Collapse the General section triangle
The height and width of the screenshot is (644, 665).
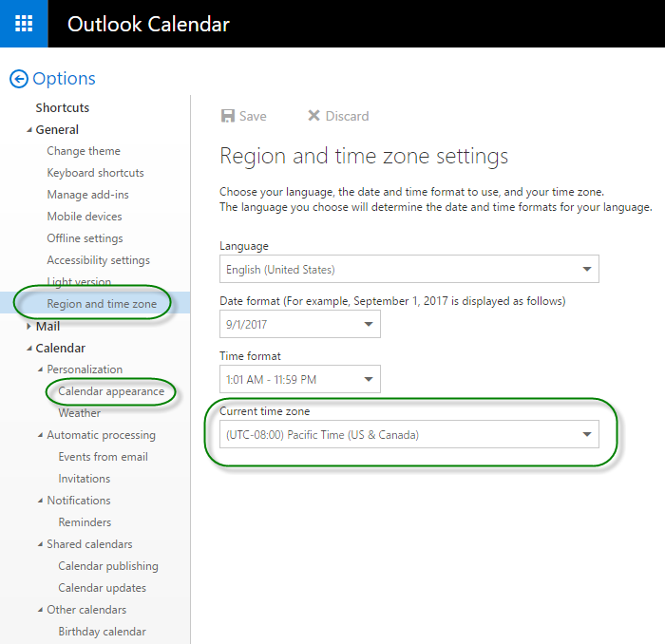coord(29,130)
